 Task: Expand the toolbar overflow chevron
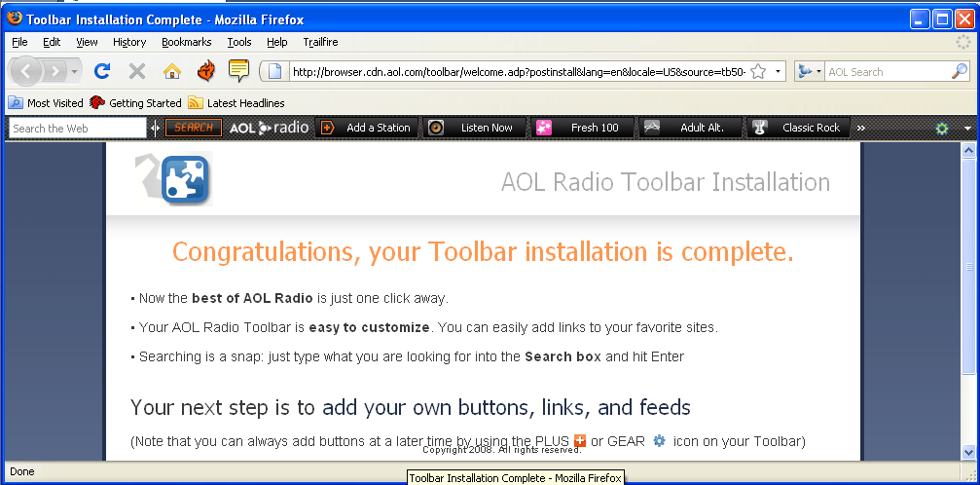861,129
